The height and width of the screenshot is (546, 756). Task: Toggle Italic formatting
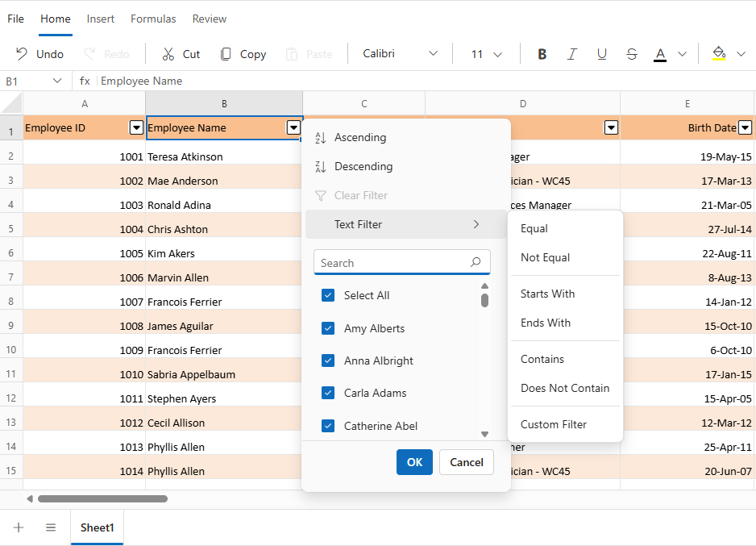pyautogui.click(x=571, y=54)
